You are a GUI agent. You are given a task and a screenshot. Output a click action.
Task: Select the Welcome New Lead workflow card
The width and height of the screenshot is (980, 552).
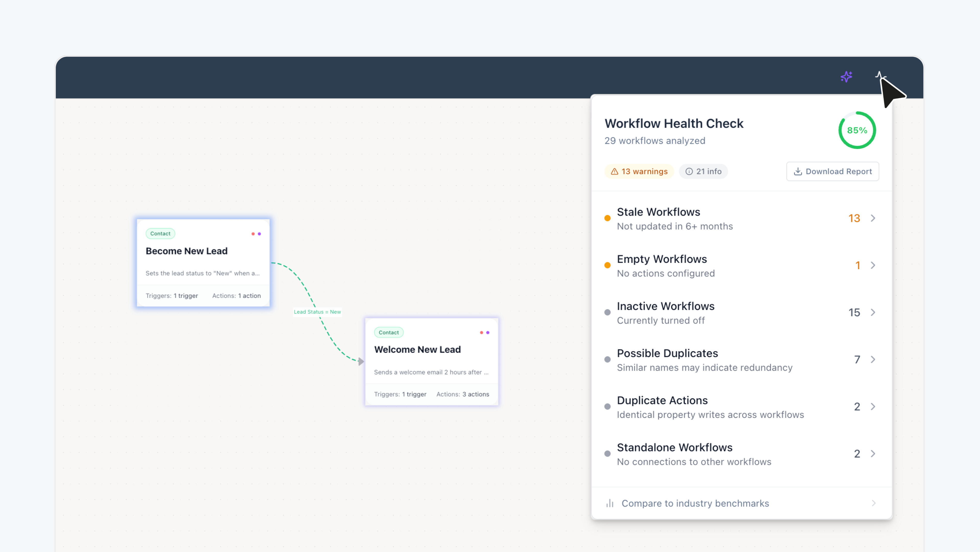click(x=431, y=362)
